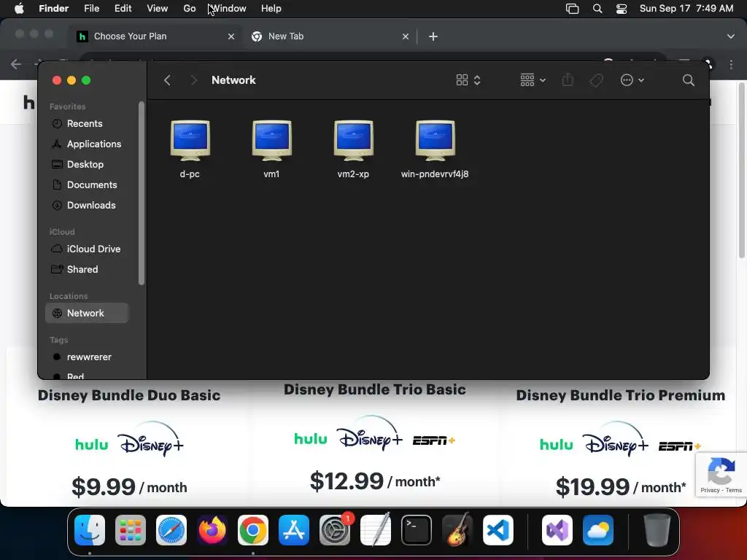The height and width of the screenshot is (560, 747).
Task: Select Desktop in Finder sidebar
Action: click(x=86, y=164)
